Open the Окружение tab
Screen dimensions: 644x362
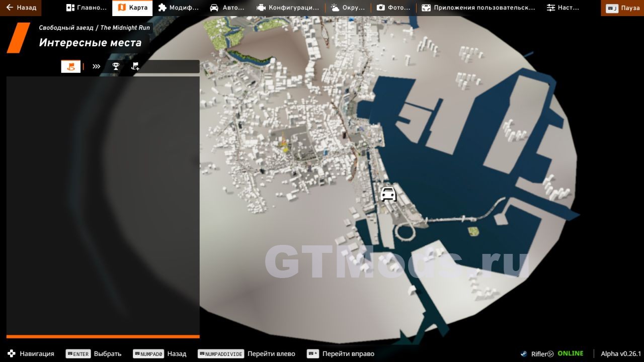point(348,8)
